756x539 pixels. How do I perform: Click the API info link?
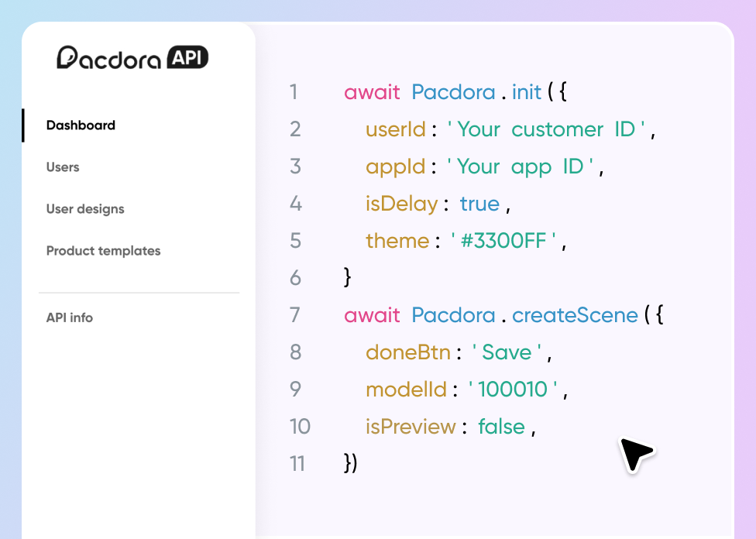tap(69, 318)
